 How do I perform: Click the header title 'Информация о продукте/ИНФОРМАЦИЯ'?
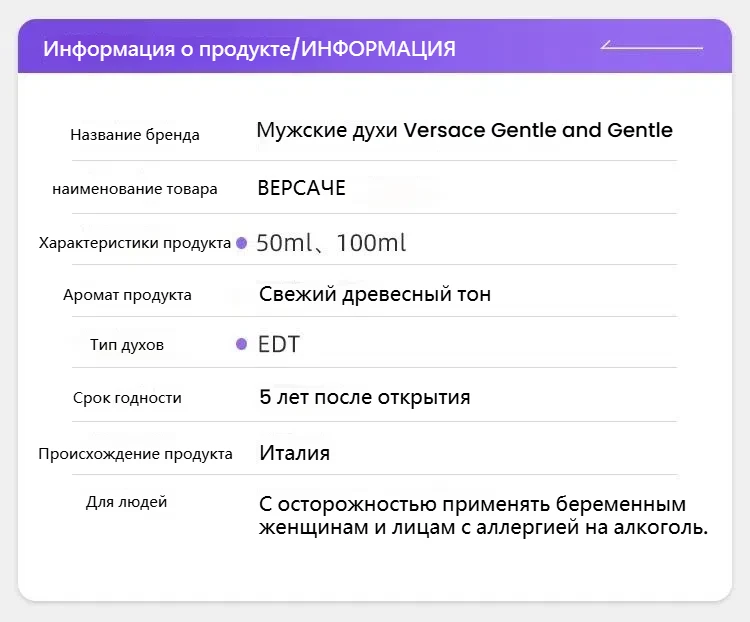(249, 48)
